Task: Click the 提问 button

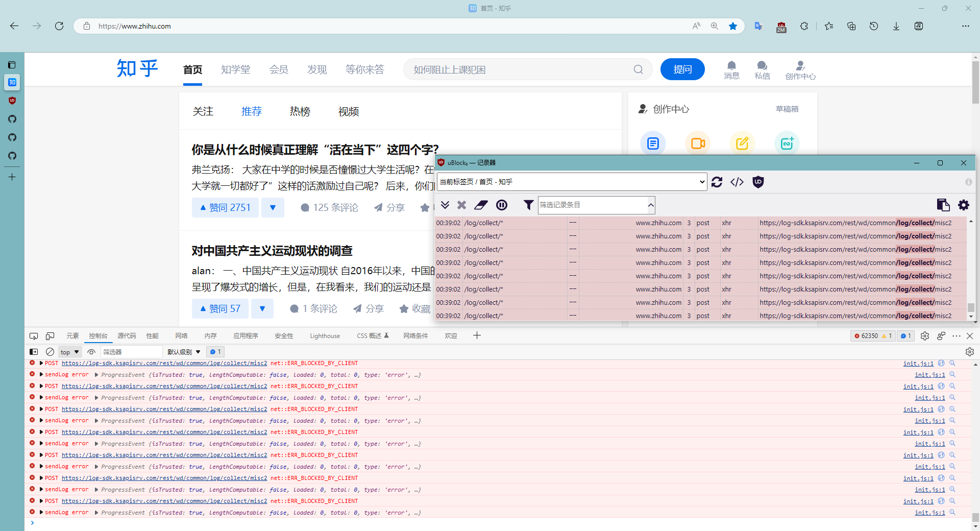Action: pyautogui.click(x=682, y=69)
